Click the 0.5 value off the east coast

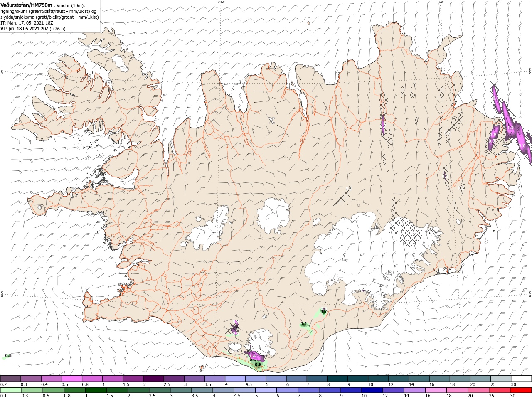(x=492, y=141)
